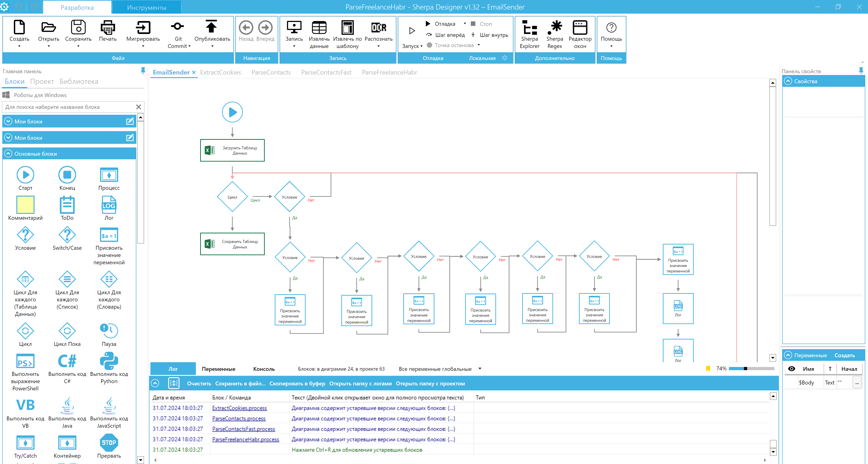Switch to the Консоль tab
Viewport: 868px width, 464px height.
(264, 369)
